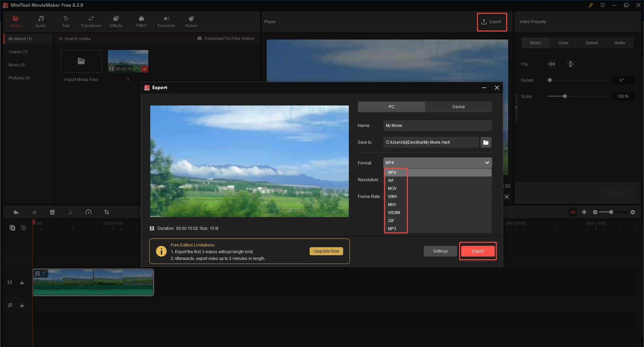Open the Media tab

coord(15,22)
